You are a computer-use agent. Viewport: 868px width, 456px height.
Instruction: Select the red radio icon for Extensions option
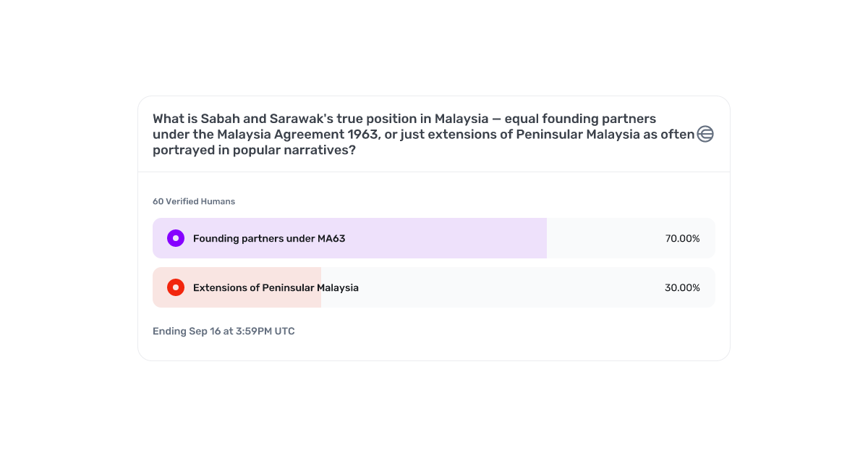coord(176,287)
